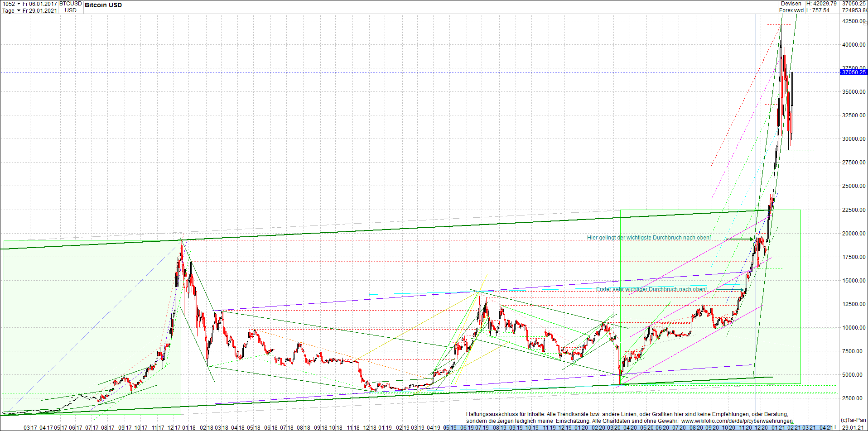Click the 42500.00 price axis label
This screenshot has height=431, width=868.
[x=854, y=21]
